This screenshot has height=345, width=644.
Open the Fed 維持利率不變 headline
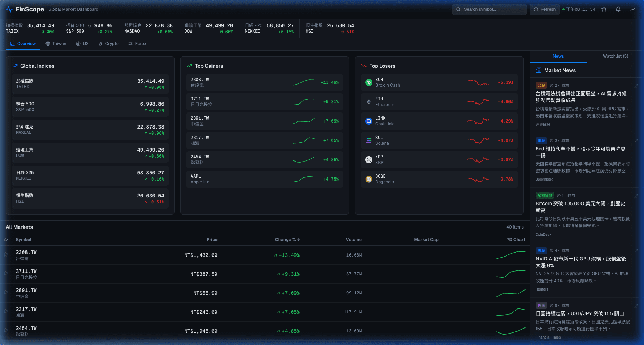581,152
